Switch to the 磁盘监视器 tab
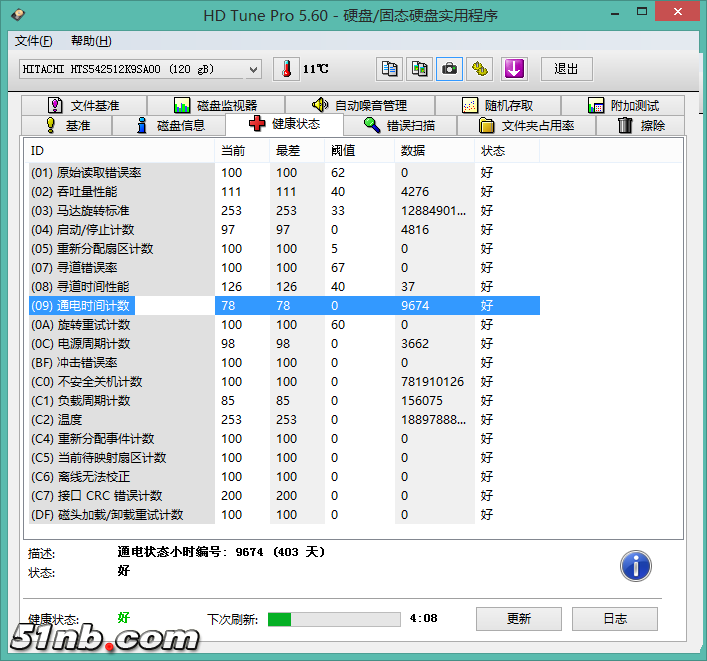The image size is (707, 661). click(215, 105)
